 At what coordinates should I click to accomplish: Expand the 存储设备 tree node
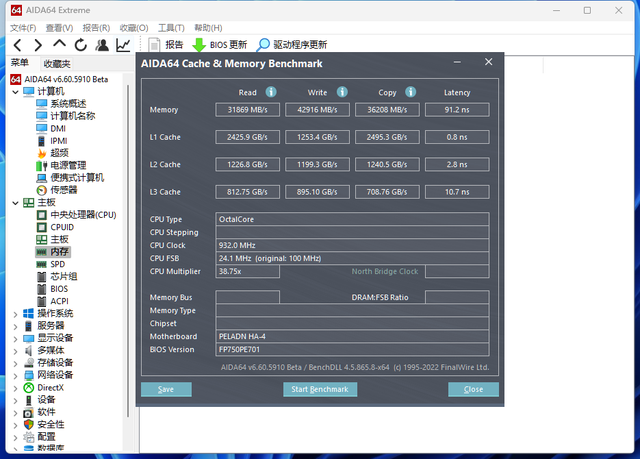point(15,363)
